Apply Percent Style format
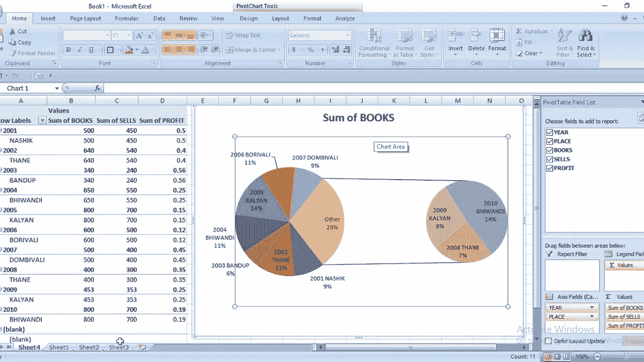 coord(310,50)
